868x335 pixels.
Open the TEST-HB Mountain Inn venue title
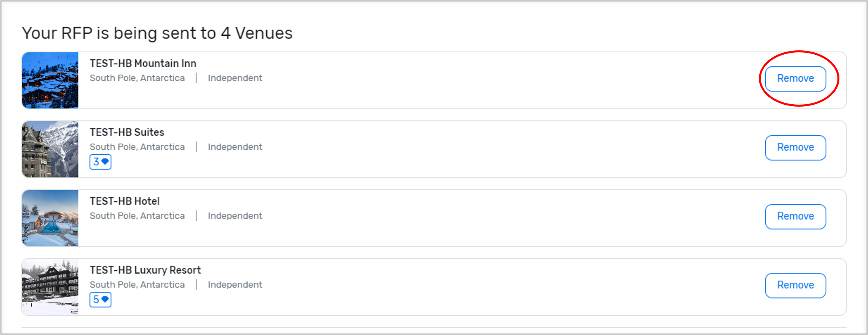(x=143, y=63)
